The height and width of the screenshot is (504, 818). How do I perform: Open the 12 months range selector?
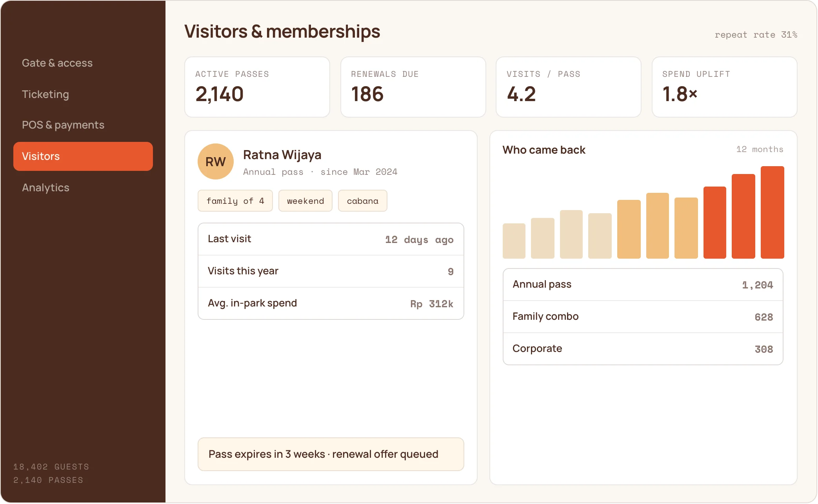(760, 149)
